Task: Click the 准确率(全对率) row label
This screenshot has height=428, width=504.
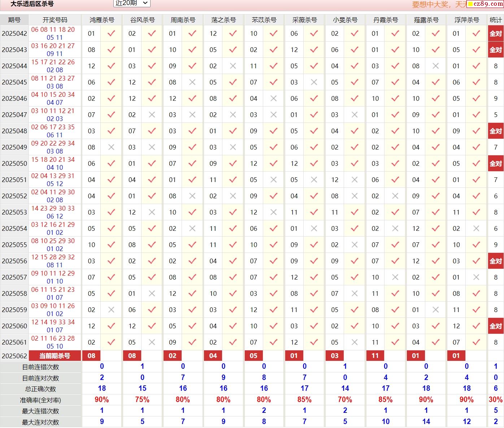Action: pos(40,400)
